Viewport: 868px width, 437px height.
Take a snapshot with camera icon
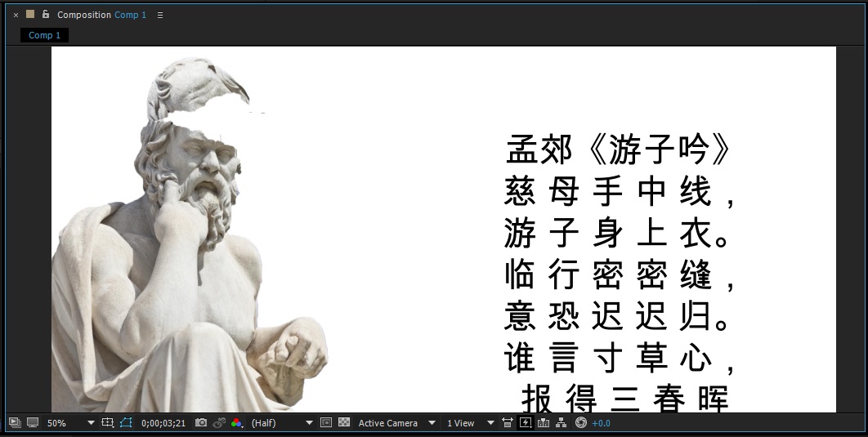(201, 422)
